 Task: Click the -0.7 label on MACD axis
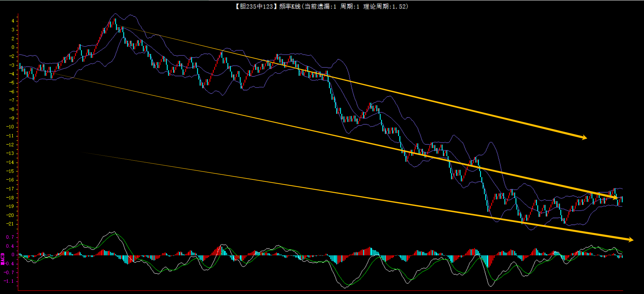click(9, 272)
